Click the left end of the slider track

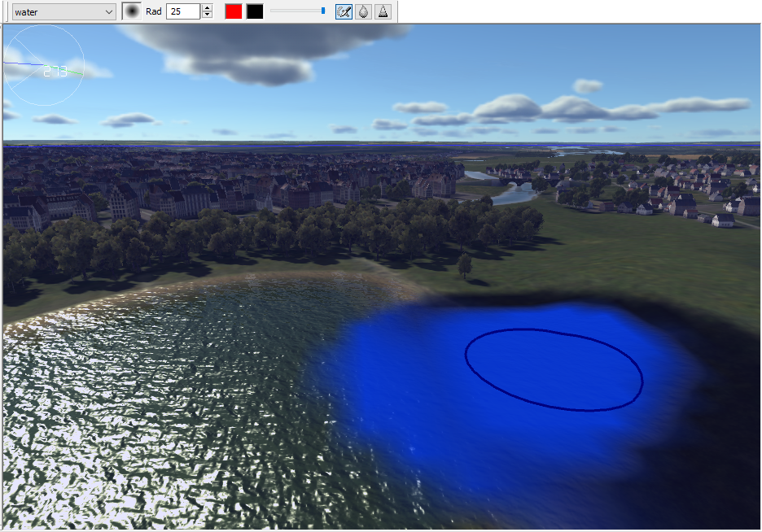(x=272, y=11)
